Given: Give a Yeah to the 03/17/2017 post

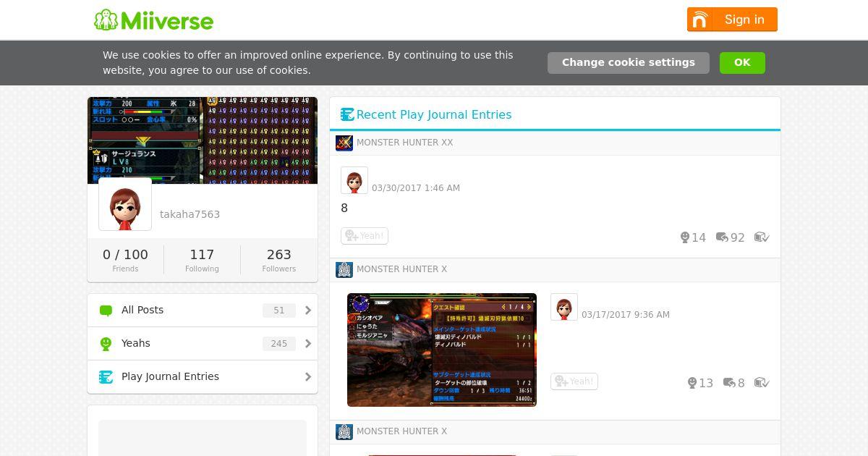Looking at the screenshot, I should click(574, 381).
